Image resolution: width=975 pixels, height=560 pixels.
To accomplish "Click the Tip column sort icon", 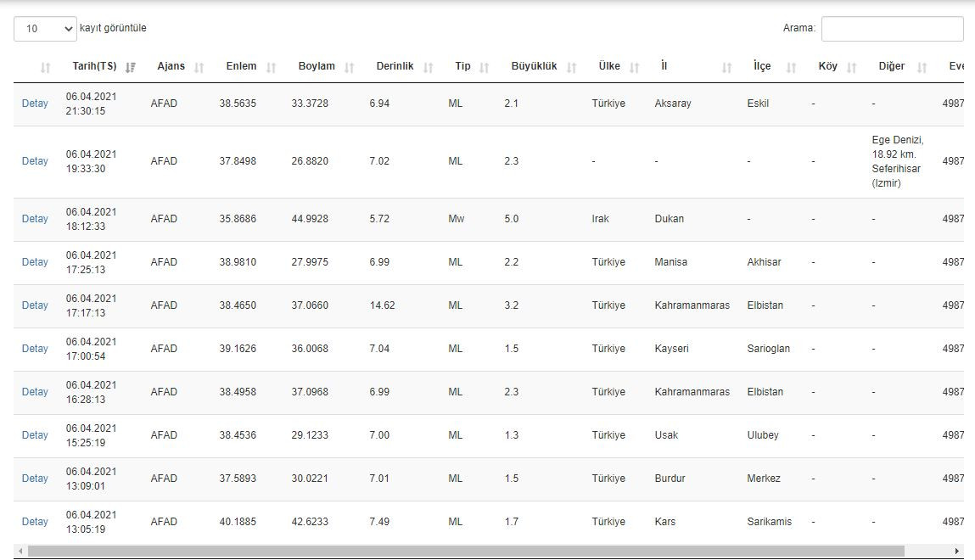I will tap(485, 67).
